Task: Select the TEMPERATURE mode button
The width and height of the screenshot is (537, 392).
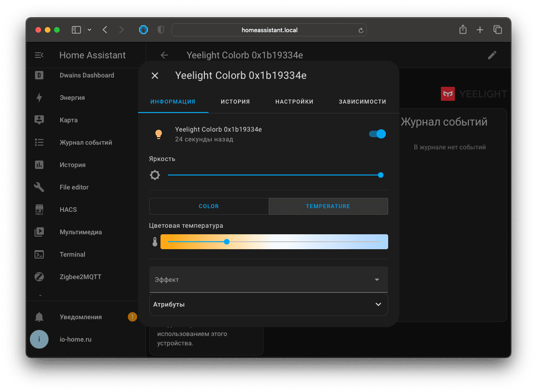Action: click(x=328, y=206)
